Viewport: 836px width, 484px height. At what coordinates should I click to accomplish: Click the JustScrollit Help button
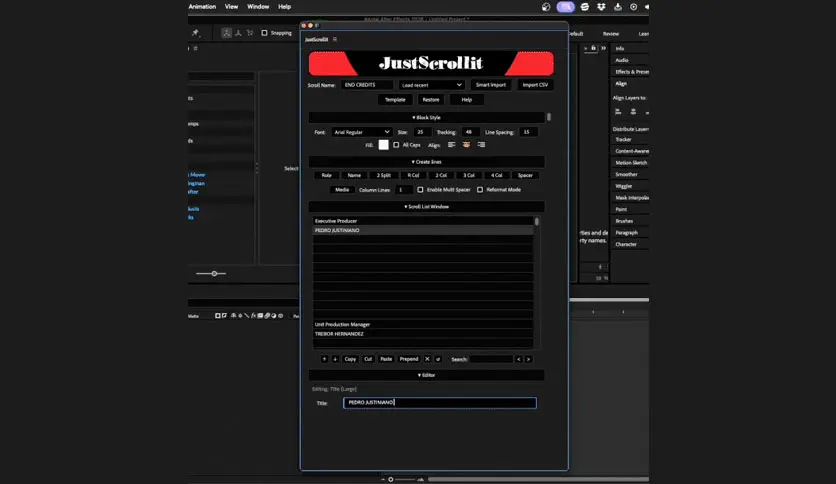click(x=467, y=100)
